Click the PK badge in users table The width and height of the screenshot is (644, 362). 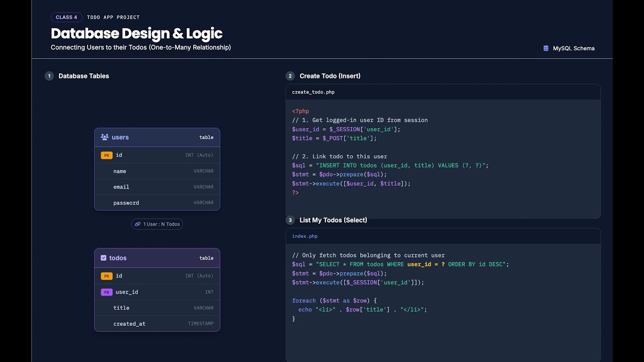[107, 155]
